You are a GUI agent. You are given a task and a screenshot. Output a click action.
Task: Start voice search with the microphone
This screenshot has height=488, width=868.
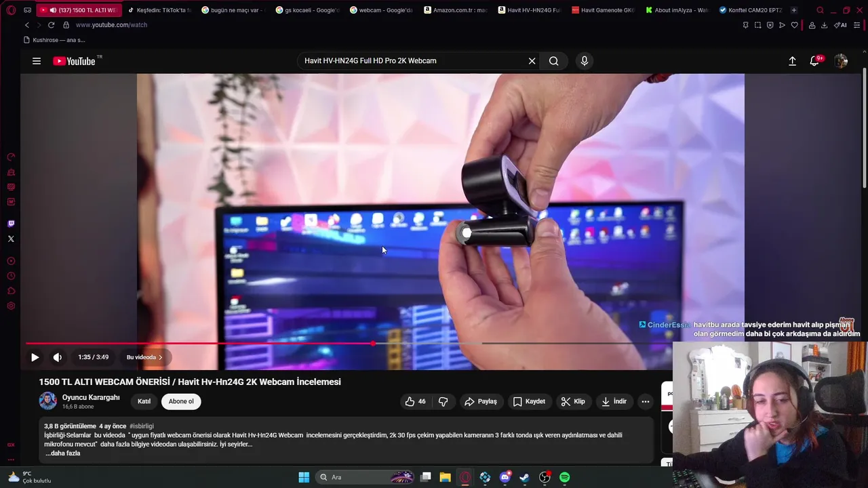coord(585,61)
